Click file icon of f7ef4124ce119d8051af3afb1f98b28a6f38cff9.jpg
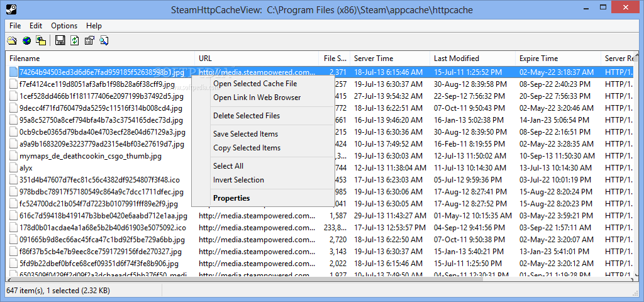The height and width of the screenshot is (302, 644). coord(13,85)
